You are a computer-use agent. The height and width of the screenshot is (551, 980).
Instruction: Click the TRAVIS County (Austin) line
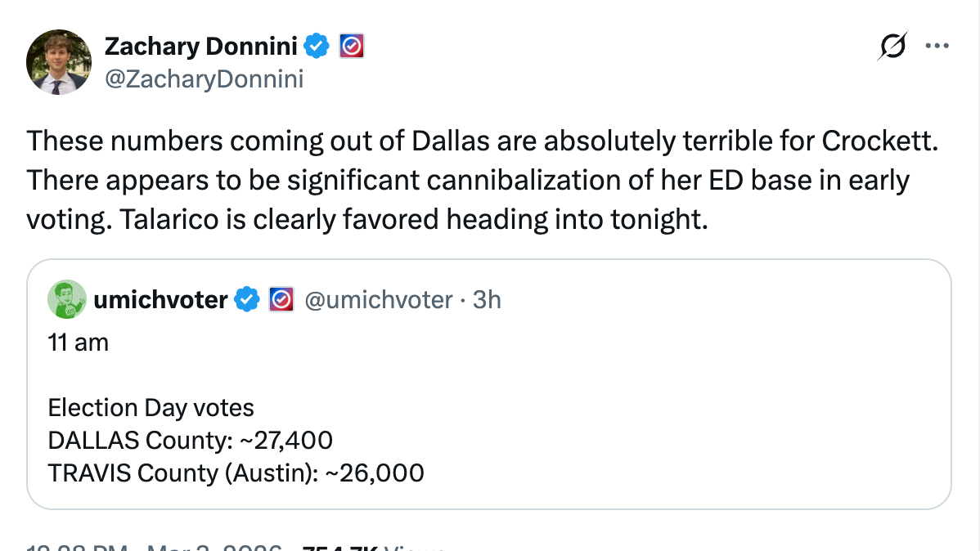click(236, 473)
